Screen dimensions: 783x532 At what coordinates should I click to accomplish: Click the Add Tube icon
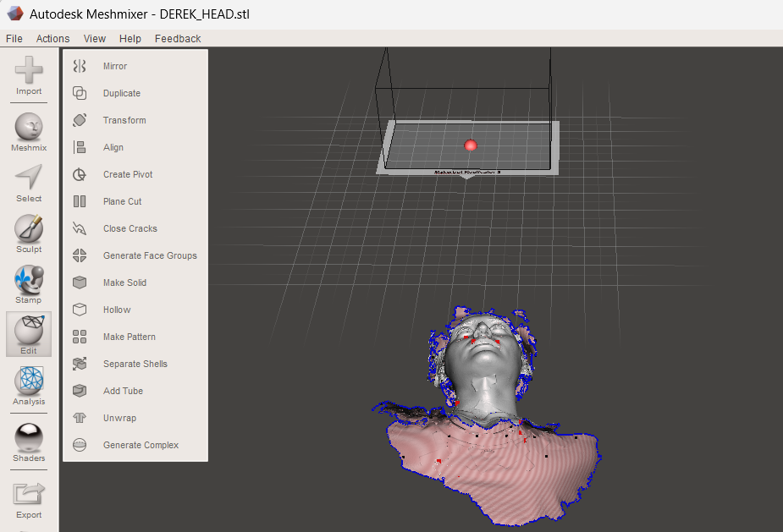(x=80, y=391)
